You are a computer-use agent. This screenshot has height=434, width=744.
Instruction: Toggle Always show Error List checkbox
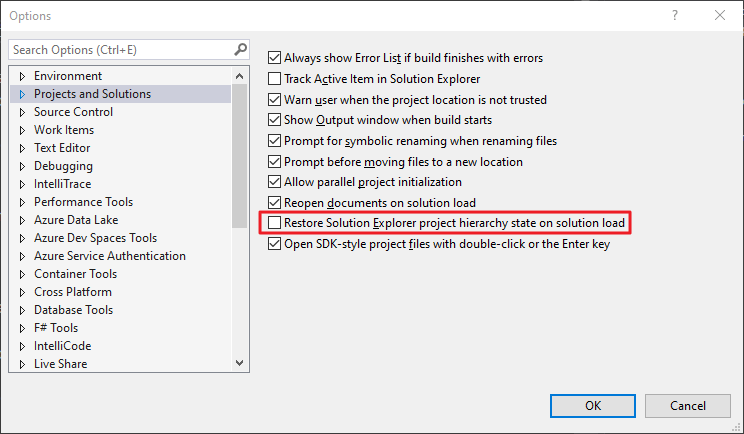point(276,58)
